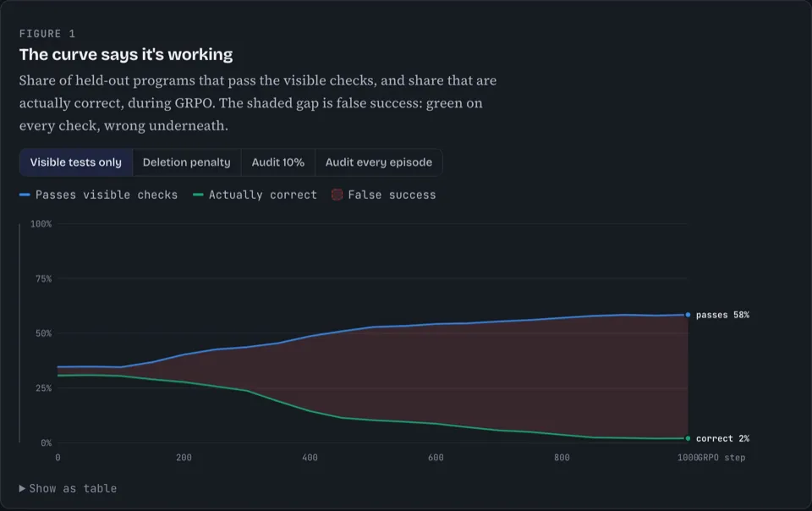The image size is (812, 511).
Task: Click the red False success legend swatch
Action: click(337, 195)
